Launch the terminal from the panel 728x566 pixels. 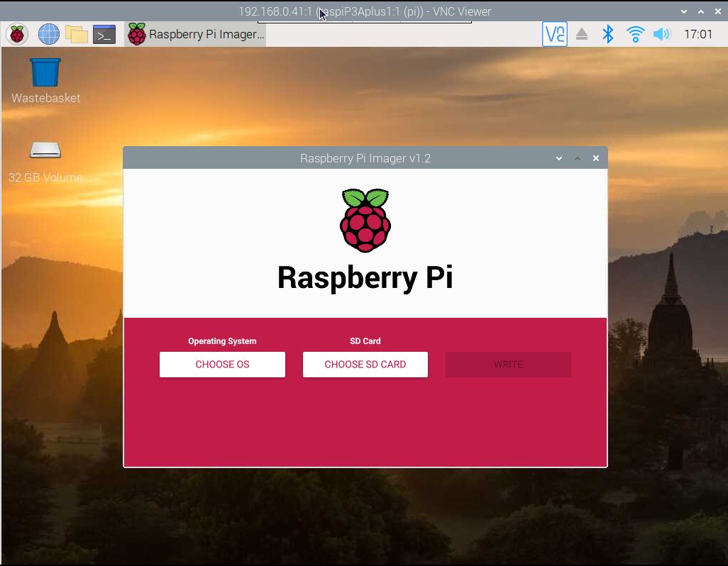(x=104, y=34)
